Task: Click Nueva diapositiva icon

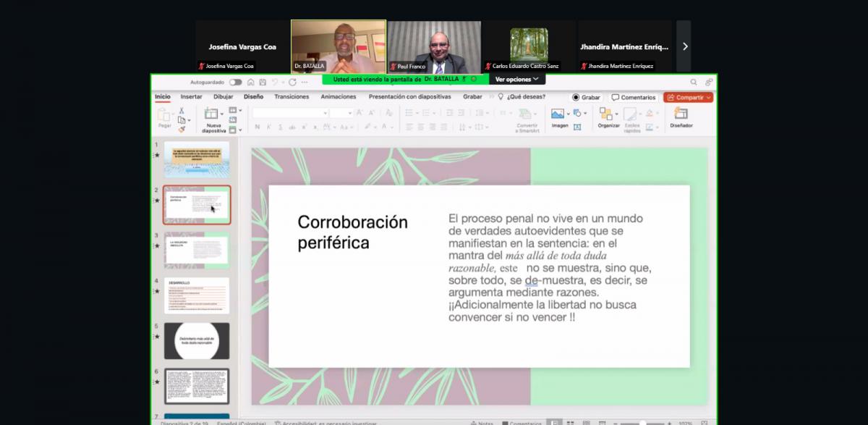Action: coord(213,114)
